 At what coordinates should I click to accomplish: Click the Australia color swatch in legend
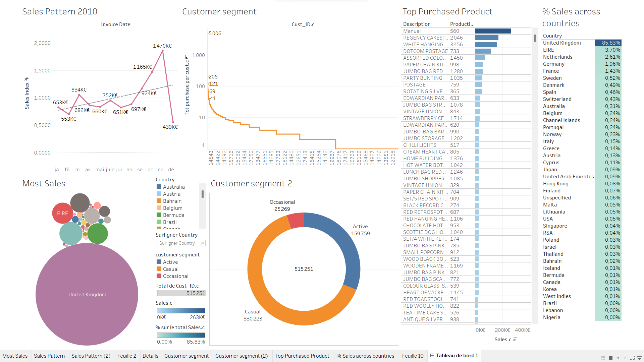159,187
